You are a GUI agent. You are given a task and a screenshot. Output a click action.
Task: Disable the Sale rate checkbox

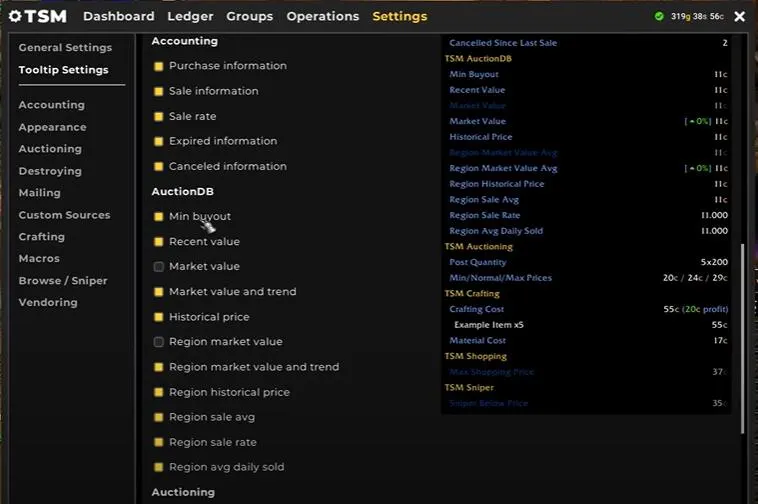coord(159,116)
